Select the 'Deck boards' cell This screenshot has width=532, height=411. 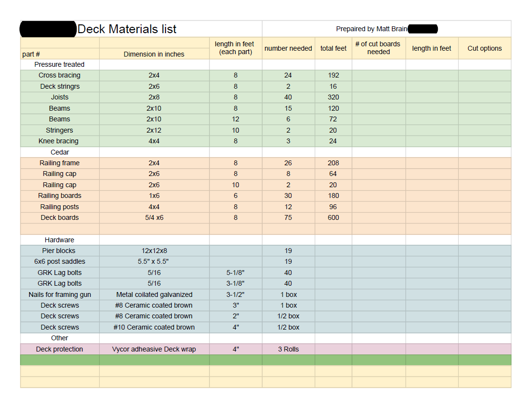[60, 217]
